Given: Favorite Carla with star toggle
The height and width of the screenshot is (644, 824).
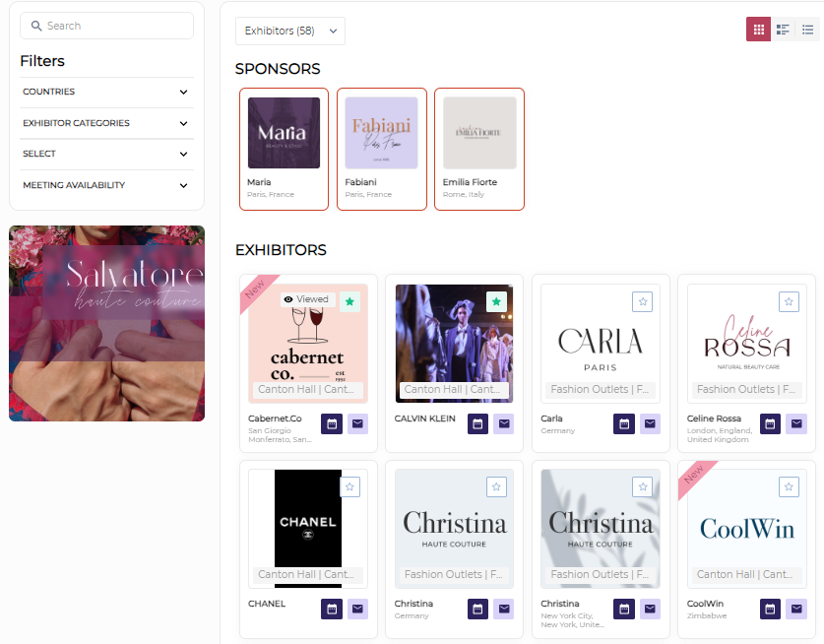Looking at the screenshot, I should [x=643, y=302].
